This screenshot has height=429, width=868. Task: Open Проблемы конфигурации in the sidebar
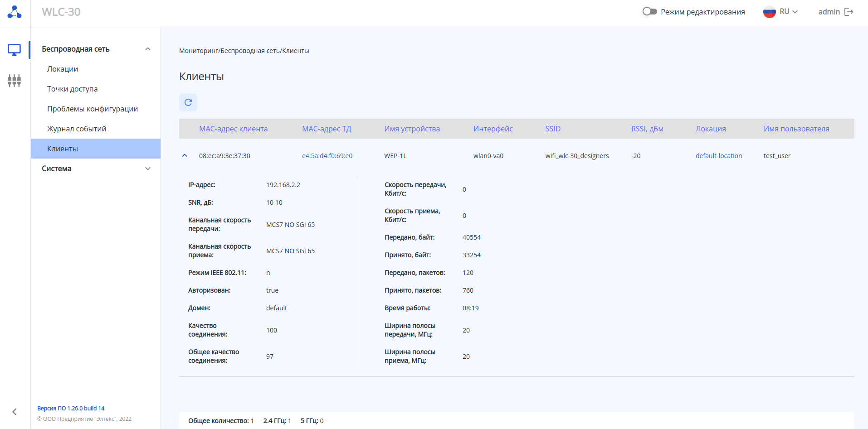point(93,109)
